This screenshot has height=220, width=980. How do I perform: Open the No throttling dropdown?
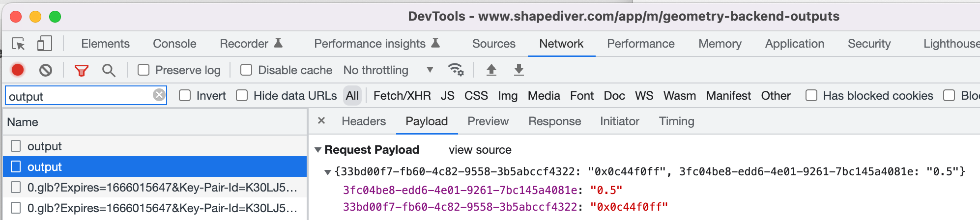[388, 70]
